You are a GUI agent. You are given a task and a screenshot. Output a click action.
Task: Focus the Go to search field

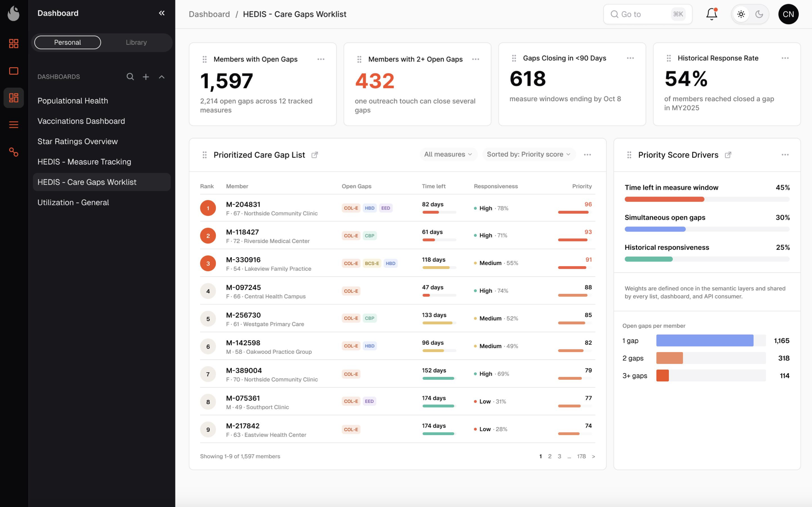[647, 14]
